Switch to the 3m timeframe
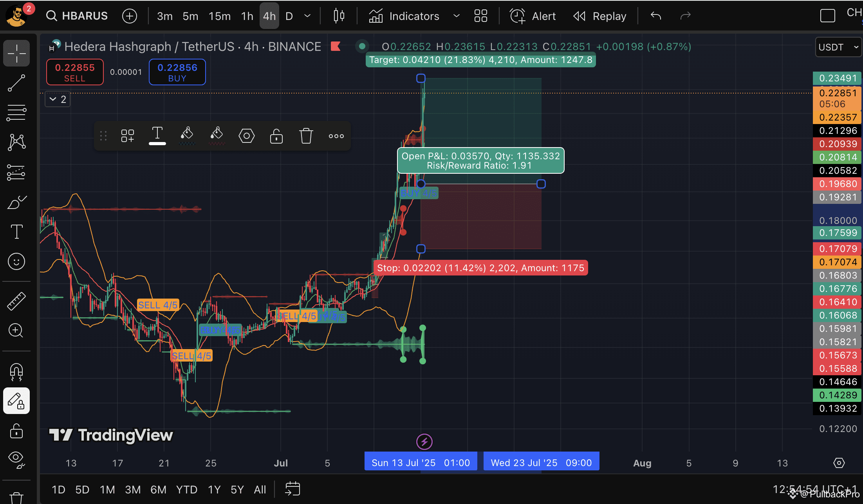The height and width of the screenshot is (504, 863). [165, 16]
